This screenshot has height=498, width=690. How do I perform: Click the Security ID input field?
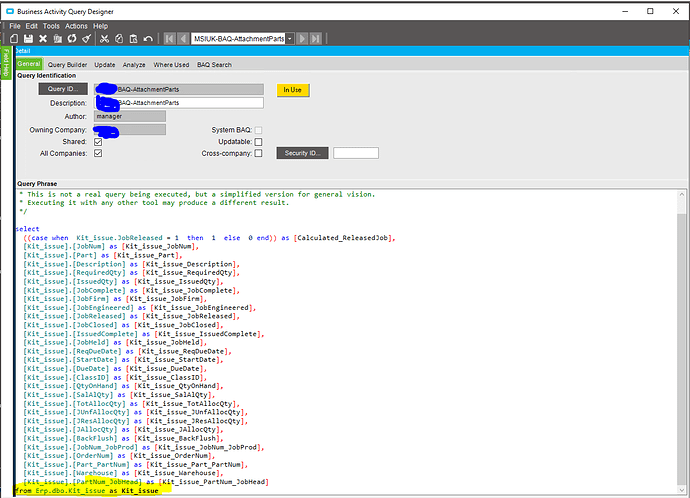(356, 153)
